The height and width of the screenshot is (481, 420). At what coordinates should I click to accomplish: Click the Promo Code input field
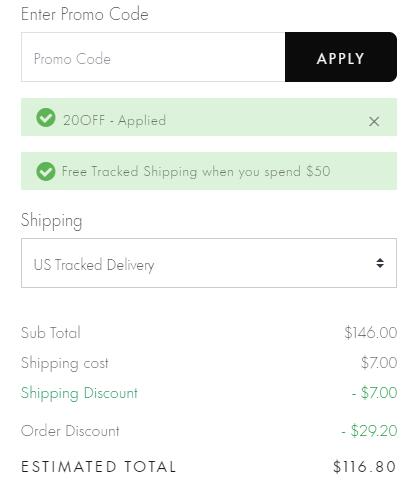pyautogui.click(x=153, y=57)
